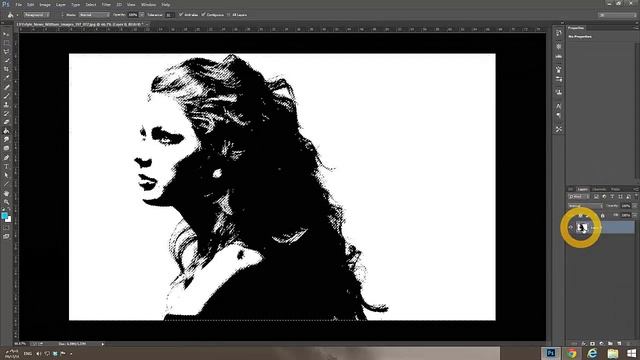Select the Hand tool
The image size is (640, 360).
[x=6, y=193]
